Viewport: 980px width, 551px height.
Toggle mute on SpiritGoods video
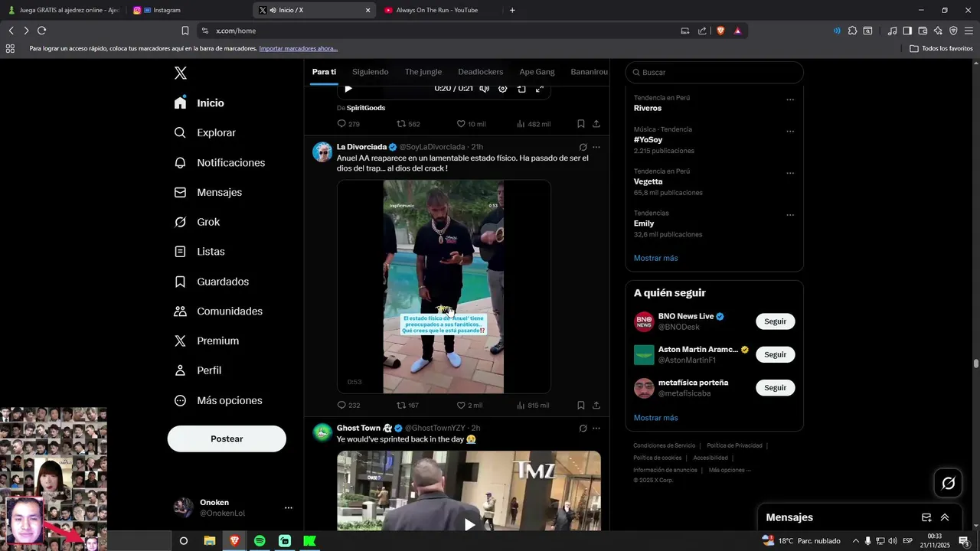(484, 89)
